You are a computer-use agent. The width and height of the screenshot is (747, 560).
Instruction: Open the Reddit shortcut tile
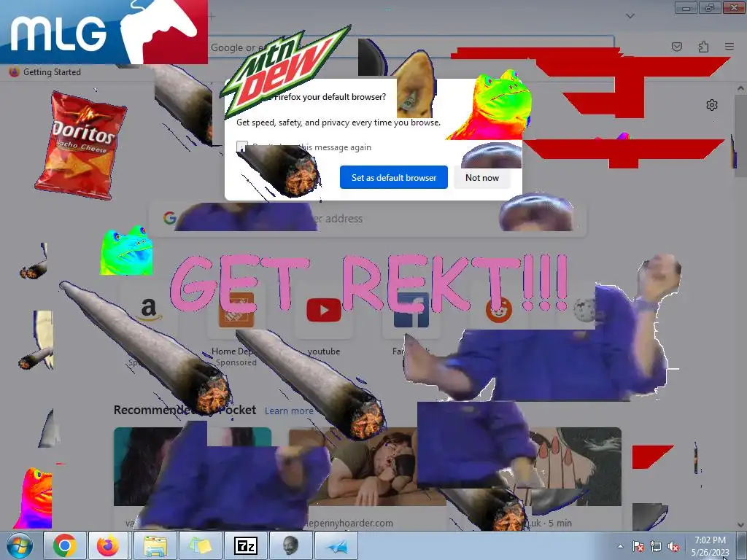click(498, 309)
